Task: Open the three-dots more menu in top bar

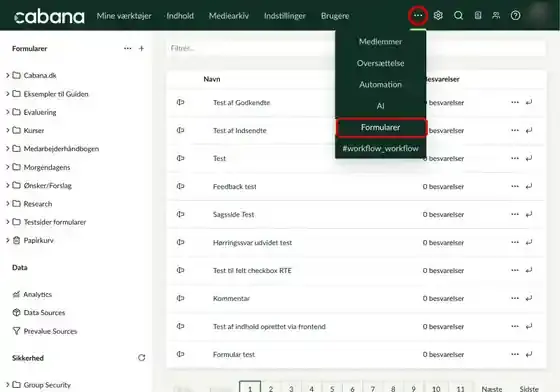Action: 418,16
